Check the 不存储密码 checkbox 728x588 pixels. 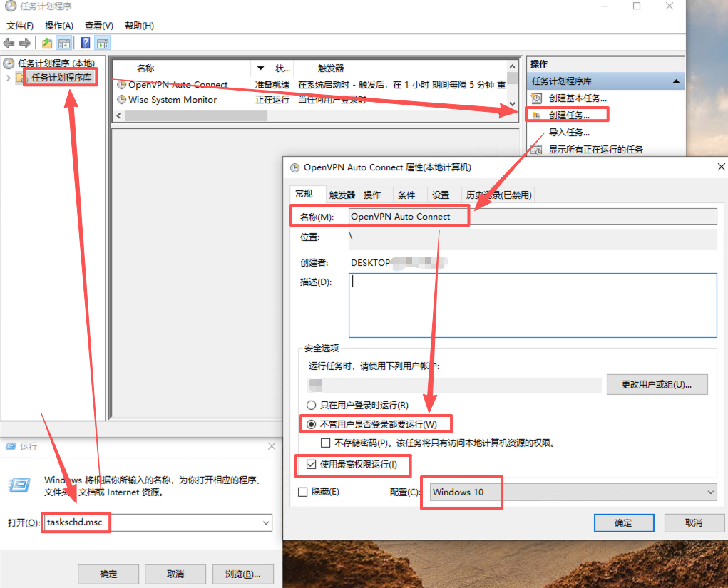click(326, 443)
